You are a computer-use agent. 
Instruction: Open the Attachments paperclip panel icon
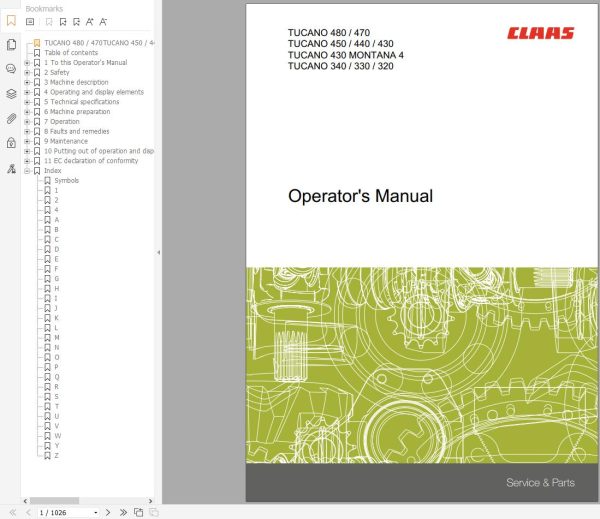(11, 119)
